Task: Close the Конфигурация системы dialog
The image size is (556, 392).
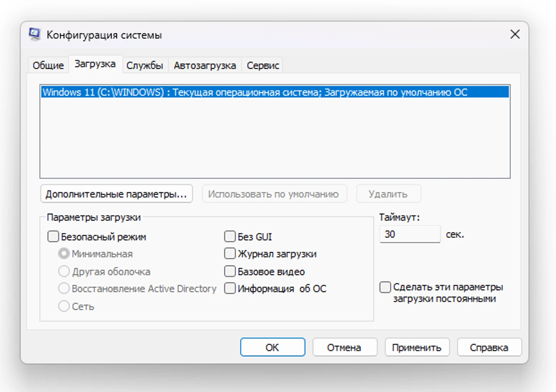Action: 515,34
